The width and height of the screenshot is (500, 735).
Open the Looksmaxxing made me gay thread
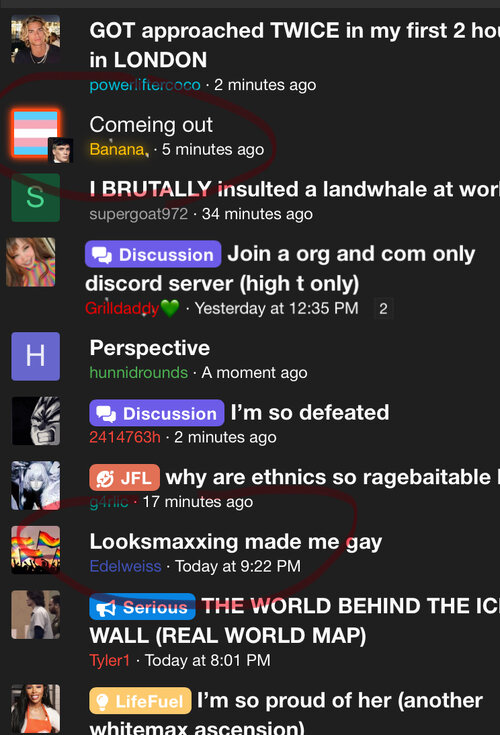[x=236, y=542]
